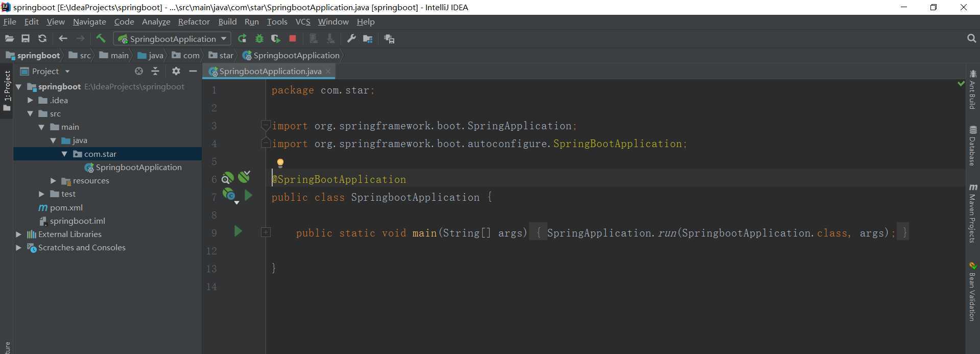
Task: Expand the folded main method body
Action: 266,232
